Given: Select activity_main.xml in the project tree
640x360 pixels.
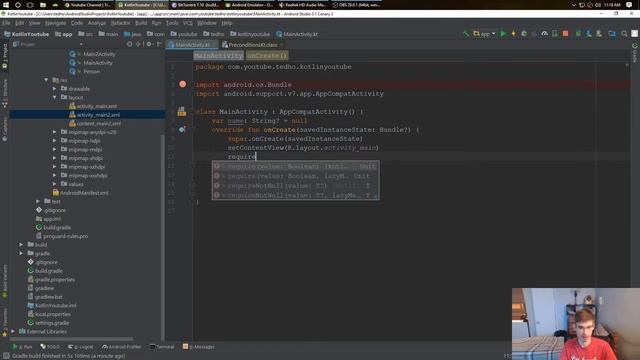Looking at the screenshot, I should (96, 106).
